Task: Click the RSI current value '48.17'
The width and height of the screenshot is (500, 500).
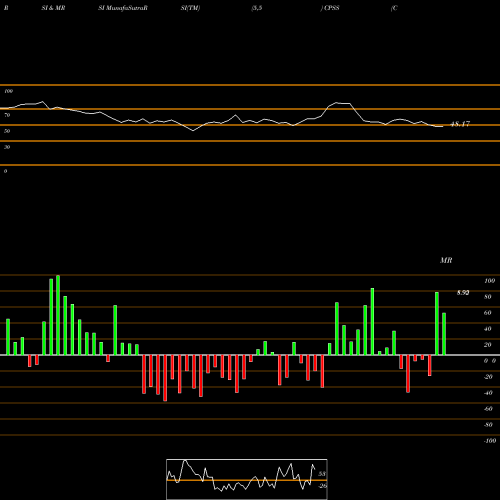Action: point(460,124)
